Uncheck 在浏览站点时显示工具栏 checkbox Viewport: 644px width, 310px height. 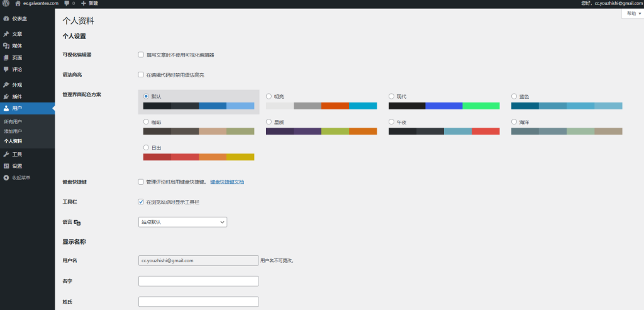[141, 202]
